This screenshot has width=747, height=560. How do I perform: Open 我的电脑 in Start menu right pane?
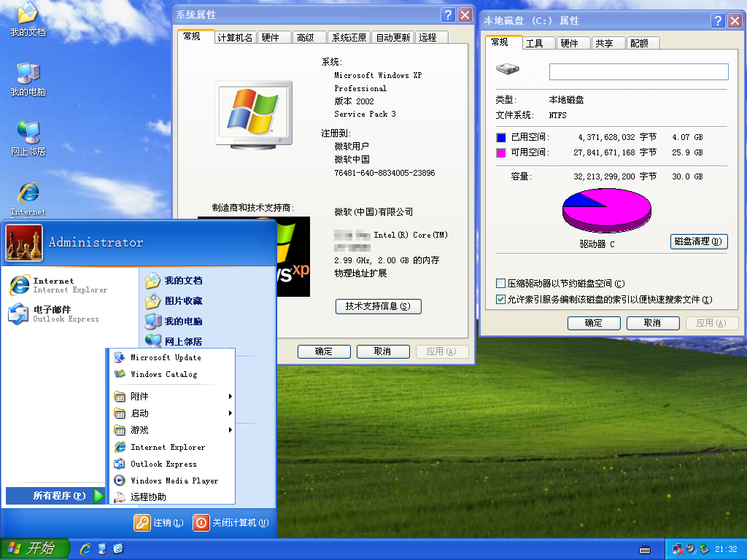[174, 322]
